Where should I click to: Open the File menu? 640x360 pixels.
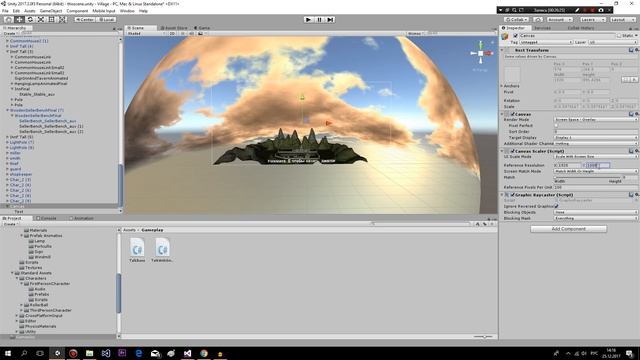coord(5,11)
